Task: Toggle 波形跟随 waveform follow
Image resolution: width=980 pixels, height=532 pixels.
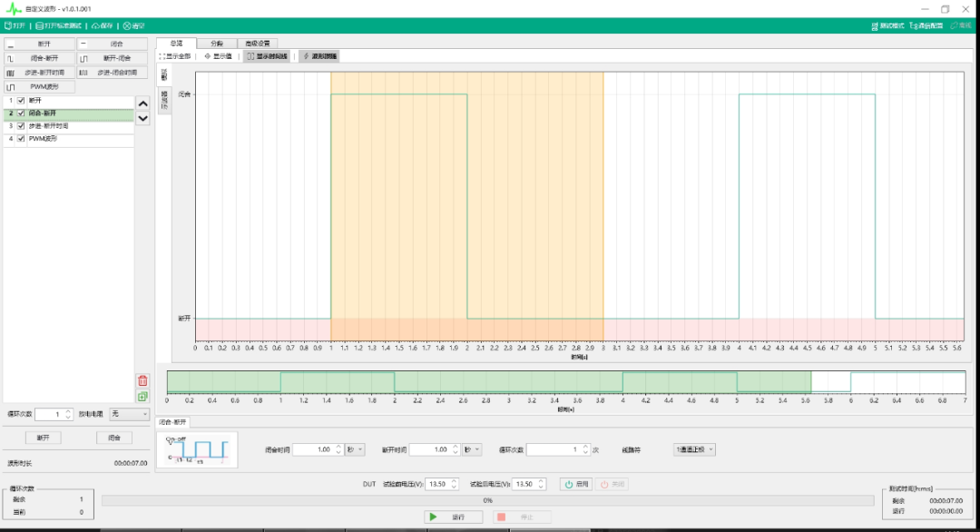Action: [x=319, y=56]
